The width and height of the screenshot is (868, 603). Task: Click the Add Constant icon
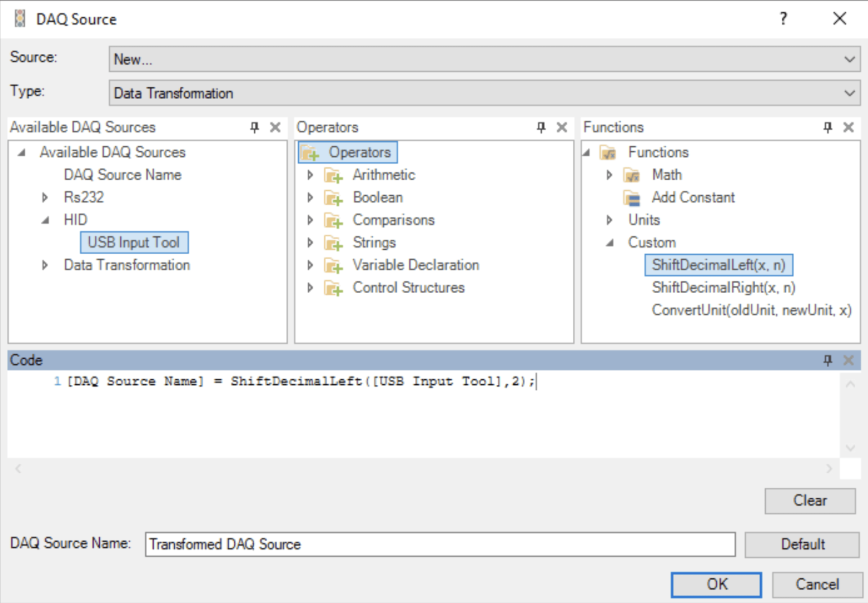click(632, 198)
